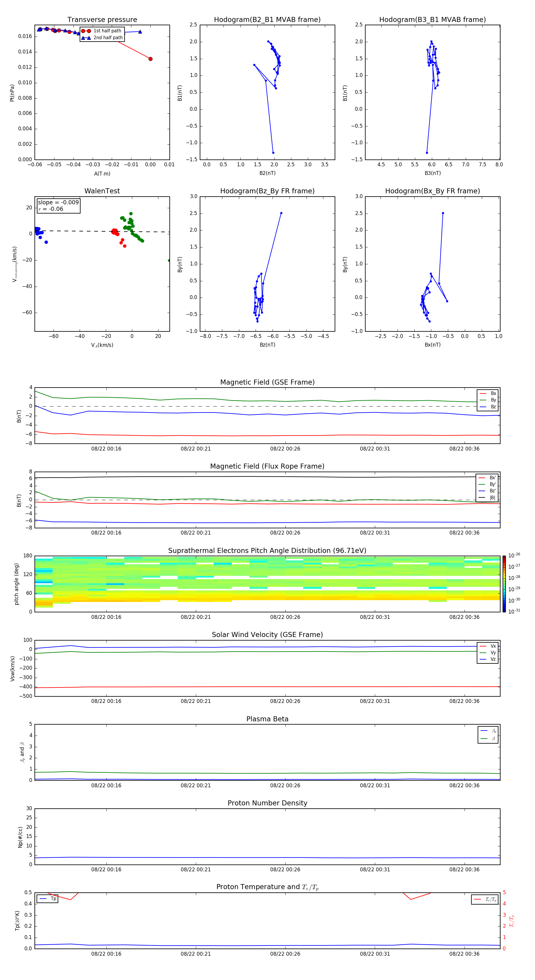Click the 'WalenTest' plot title
This screenshot has height=980, width=535.
(x=102, y=191)
